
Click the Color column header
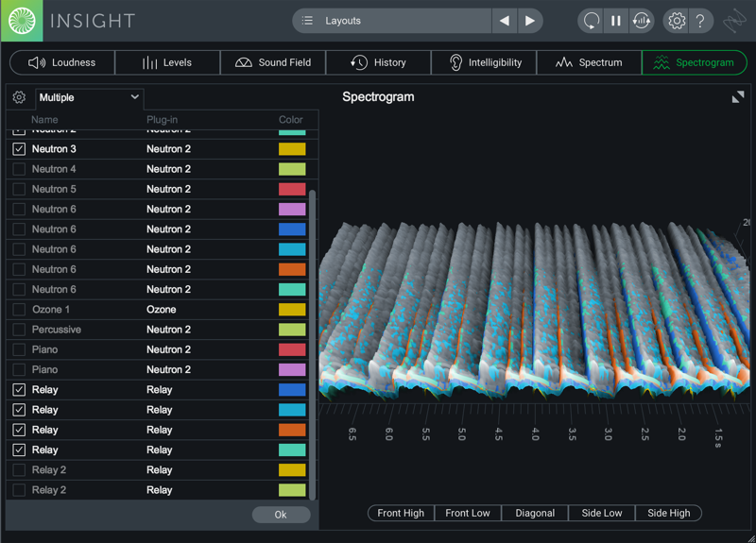point(291,120)
